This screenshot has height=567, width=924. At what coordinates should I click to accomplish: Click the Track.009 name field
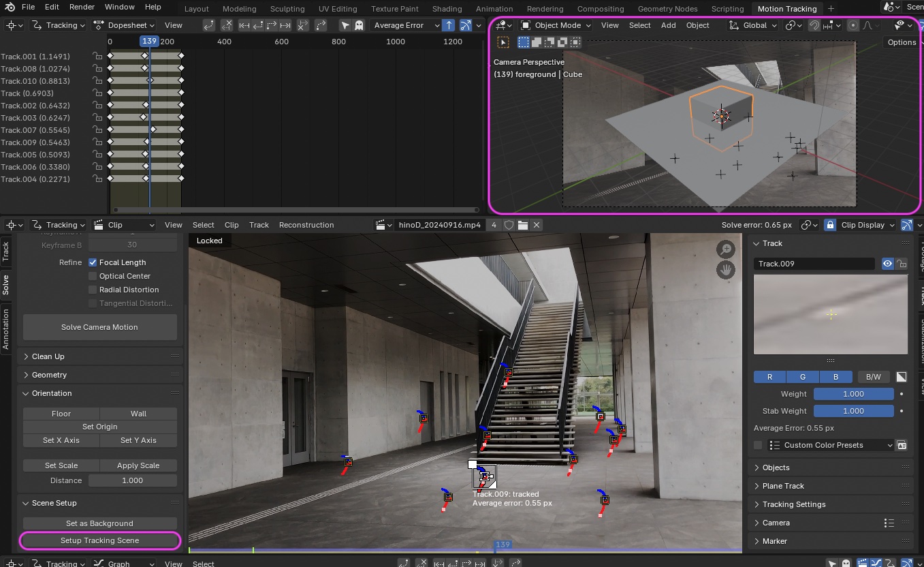814,264
